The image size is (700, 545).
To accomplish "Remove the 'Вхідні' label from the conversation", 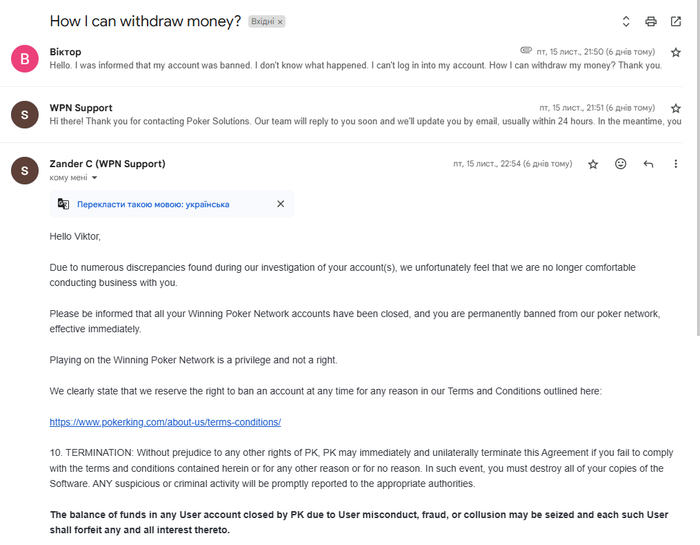I will click(280, 22).
